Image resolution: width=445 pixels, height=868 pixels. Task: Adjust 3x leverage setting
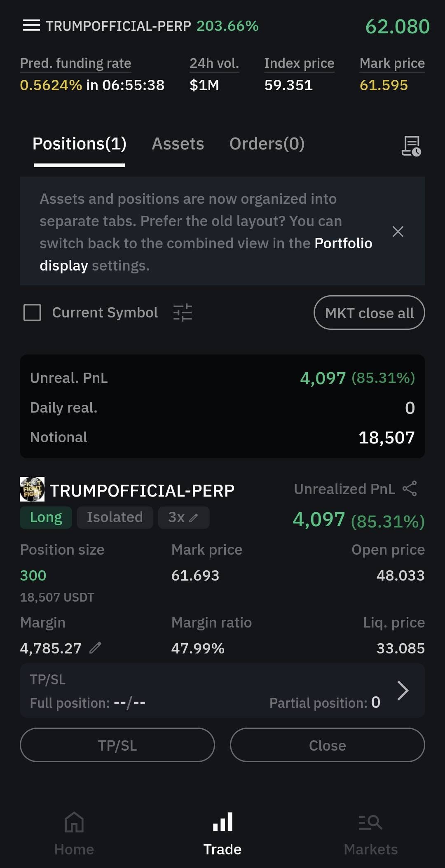183,517
